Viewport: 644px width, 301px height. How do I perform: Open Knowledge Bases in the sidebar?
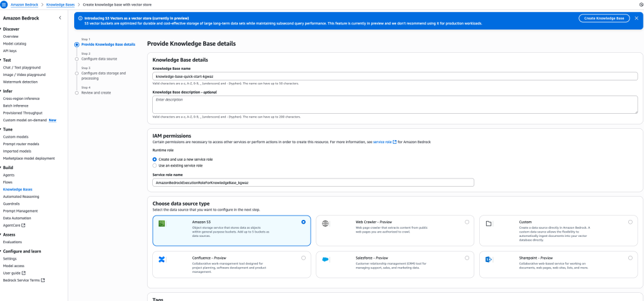pos(18,189)
